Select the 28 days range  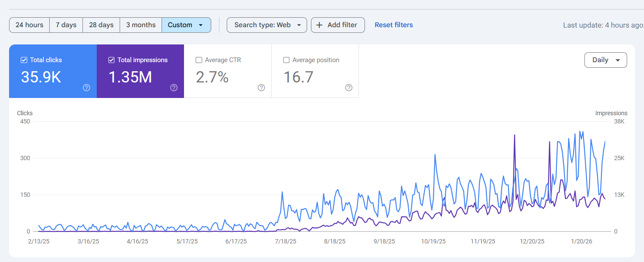[101, 25]
